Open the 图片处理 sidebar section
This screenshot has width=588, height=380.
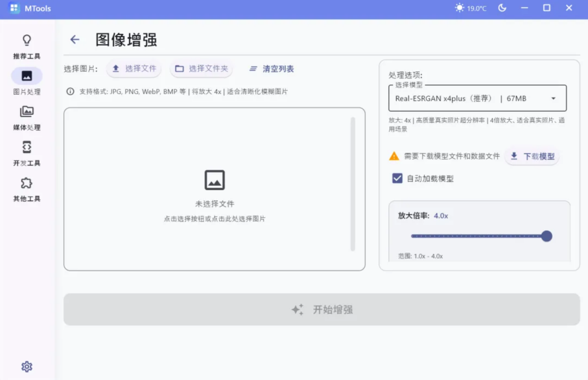click(27, 82)
